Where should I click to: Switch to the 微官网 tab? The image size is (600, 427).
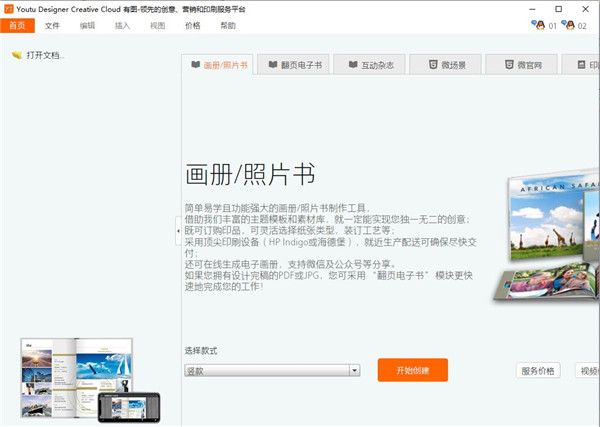click(x=521, y=65)
